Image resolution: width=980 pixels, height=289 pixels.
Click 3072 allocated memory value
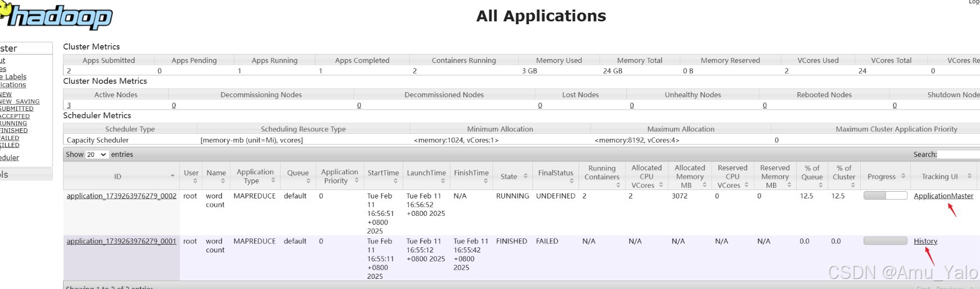click(680, 196)
